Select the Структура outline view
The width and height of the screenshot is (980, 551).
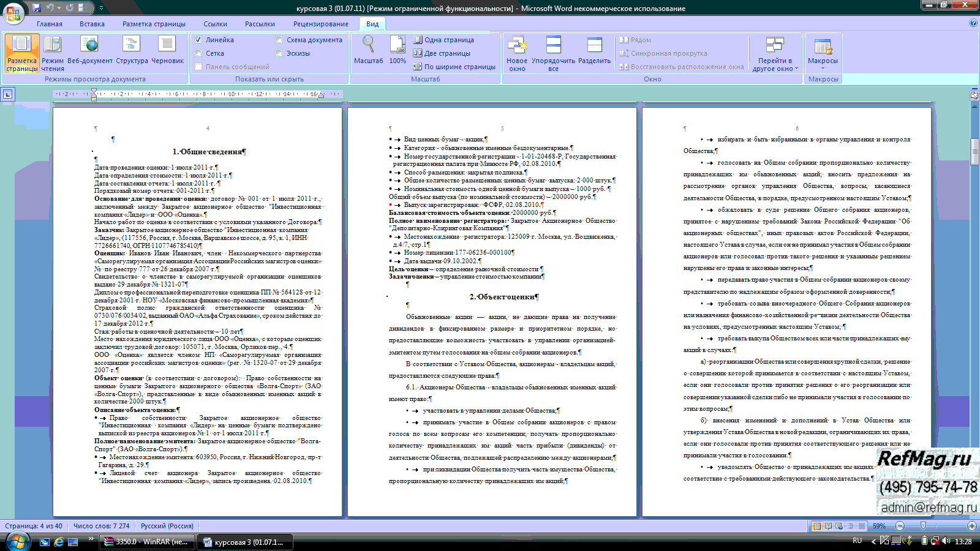click(132, 51)
